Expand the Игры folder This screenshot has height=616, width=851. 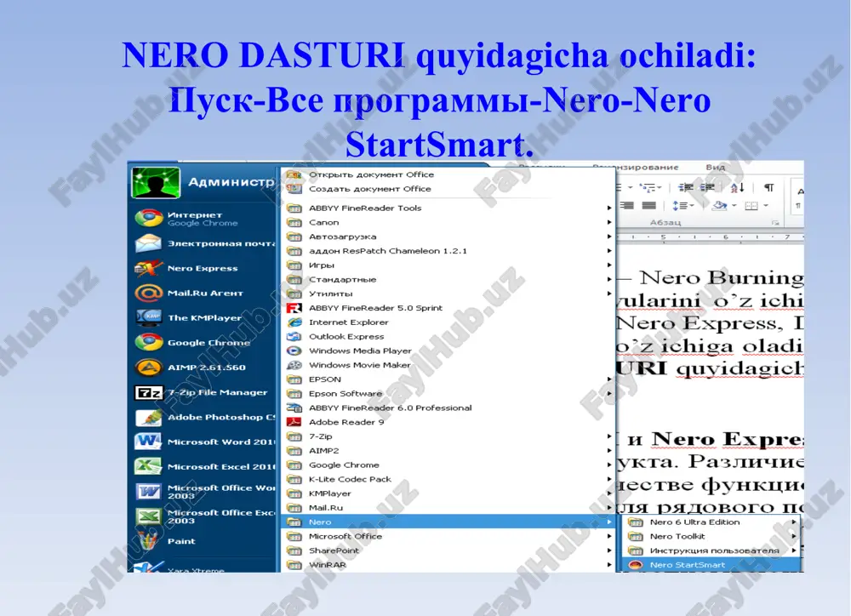tap(446, 265)
